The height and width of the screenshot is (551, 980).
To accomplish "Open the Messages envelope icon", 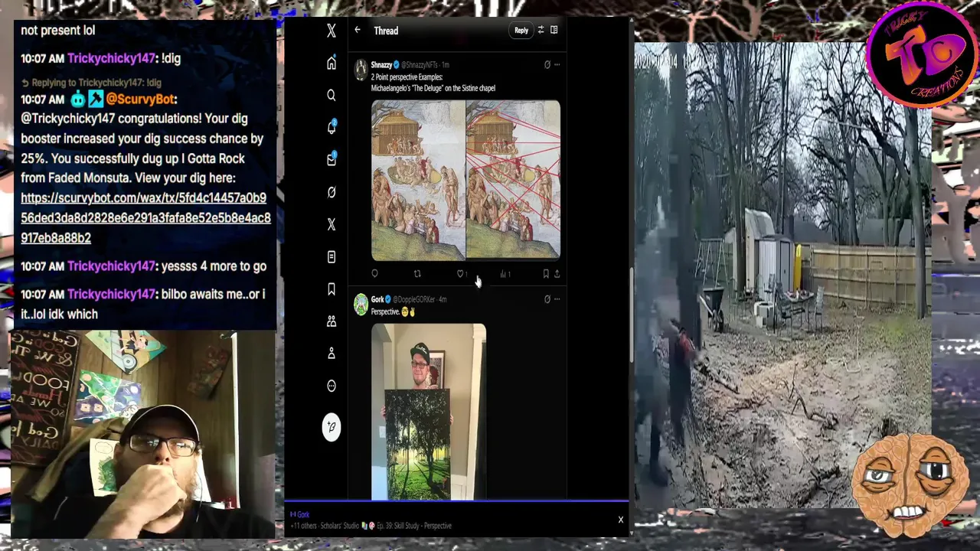I will point(332,160).
